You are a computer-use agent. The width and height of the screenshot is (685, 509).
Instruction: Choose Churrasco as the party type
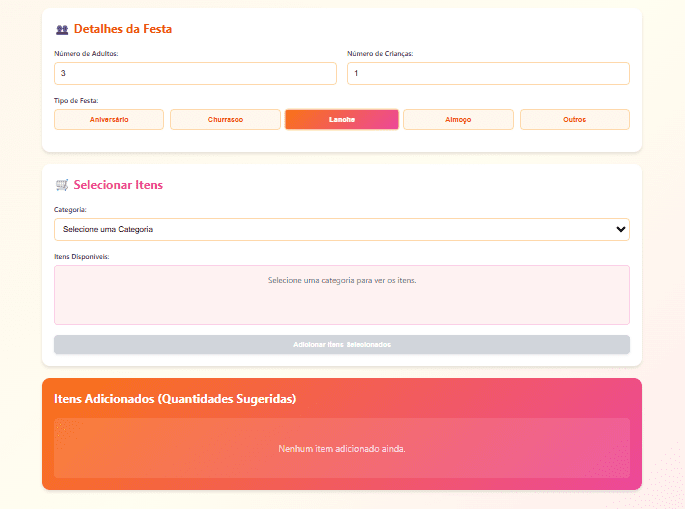tap(225, 120)
